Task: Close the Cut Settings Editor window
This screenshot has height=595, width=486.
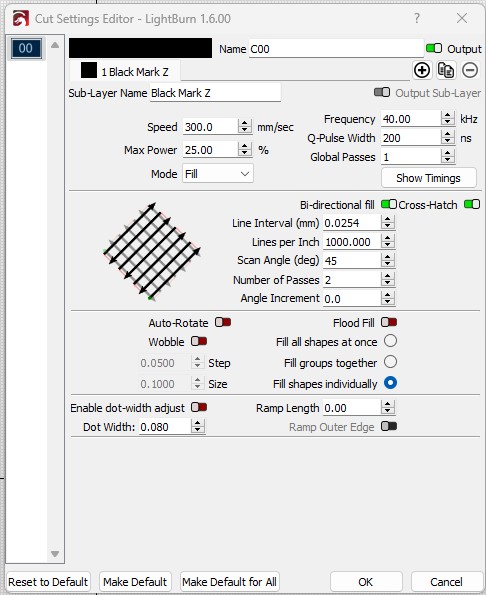Action: click(x=462, y=18)
